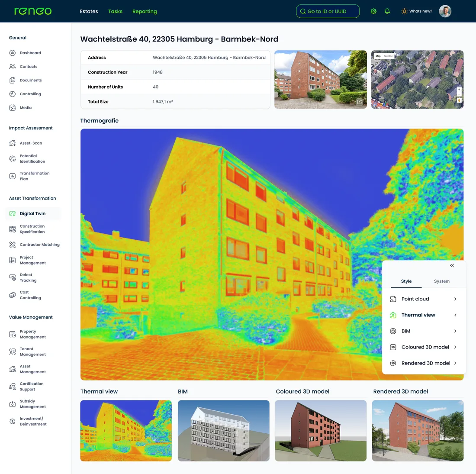Expand BIM chevron in style panel
476x474 pixels.
pyautogui.click(x=455, y=331)
